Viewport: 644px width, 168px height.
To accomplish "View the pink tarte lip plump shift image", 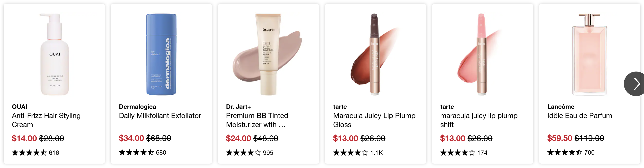I will pos(482,54).
